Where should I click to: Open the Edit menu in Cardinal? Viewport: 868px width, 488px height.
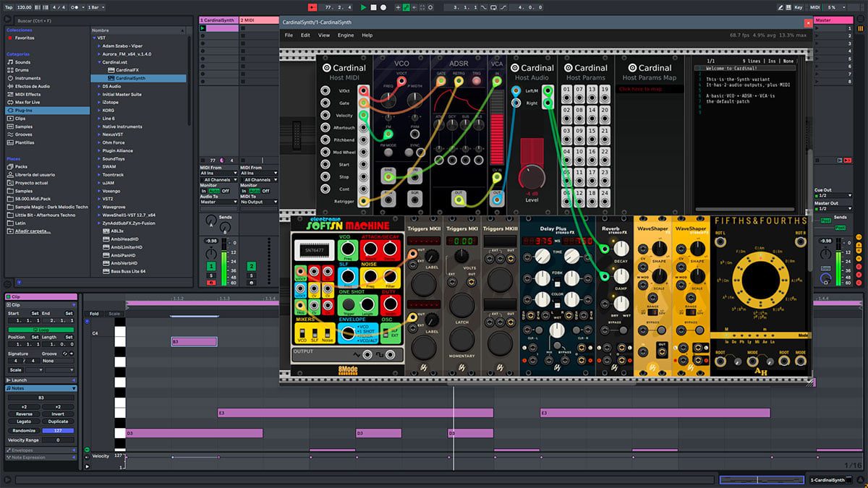[305, 35]
